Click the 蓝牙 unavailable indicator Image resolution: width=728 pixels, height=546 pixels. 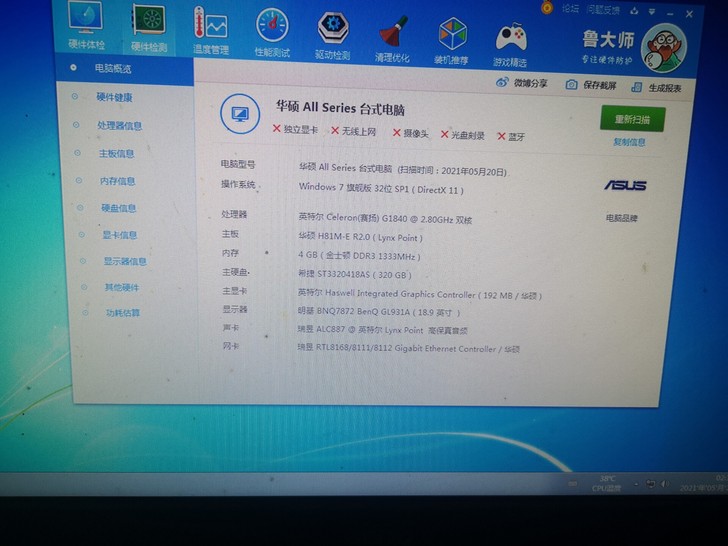pos(511,136)
